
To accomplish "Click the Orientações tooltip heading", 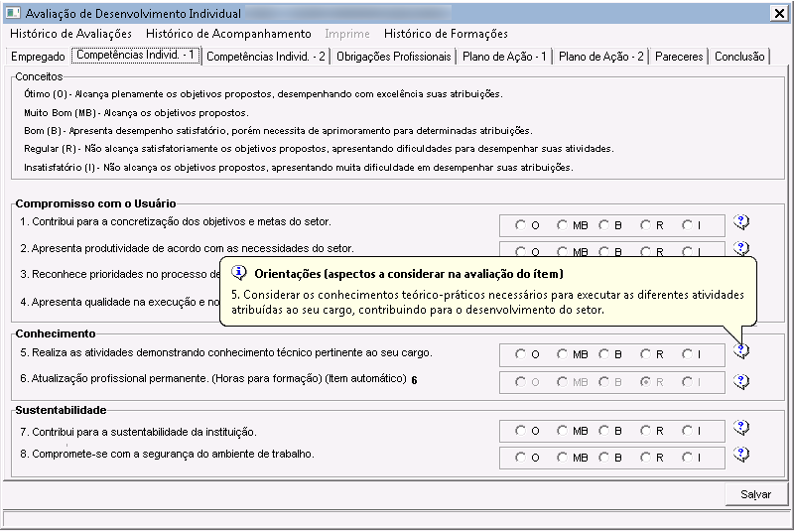I will pos(409,274).
